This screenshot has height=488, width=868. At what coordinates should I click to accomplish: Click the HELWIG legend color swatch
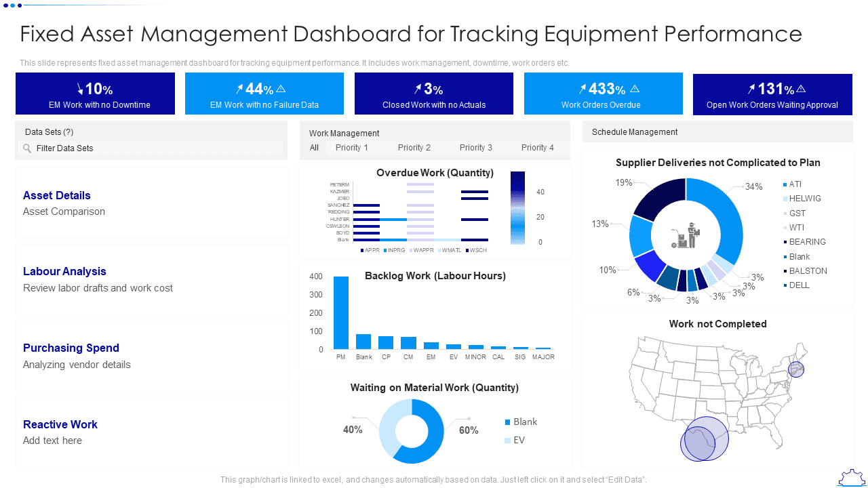point(785,199)
